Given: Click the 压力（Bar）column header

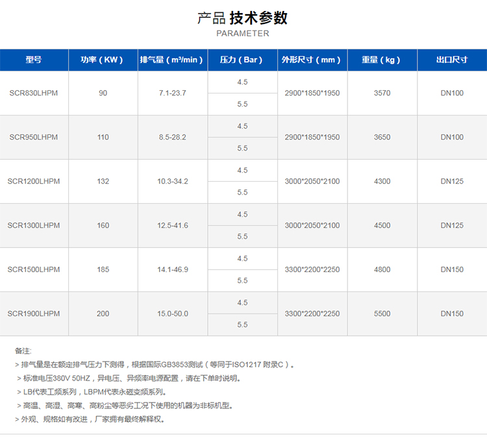Looking at the screenshot, I should click(242, 60).
